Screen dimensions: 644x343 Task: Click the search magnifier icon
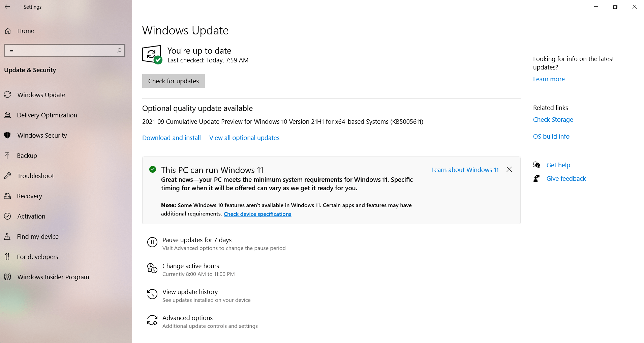point(119,51)
